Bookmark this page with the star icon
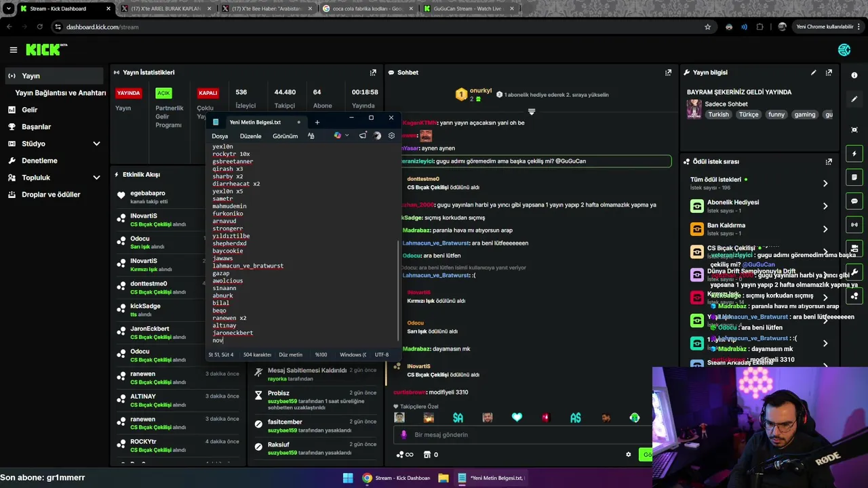Image resolution: width=868 pixels, height=488 pixels. (708, 27)
